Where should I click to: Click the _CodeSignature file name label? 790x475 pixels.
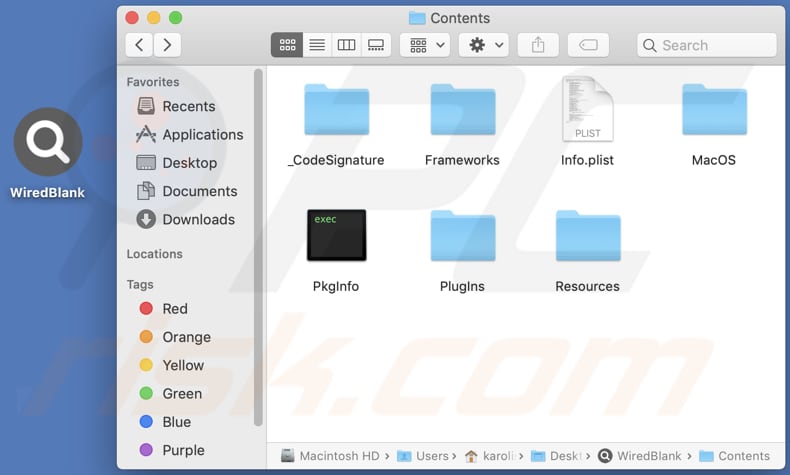336,160
